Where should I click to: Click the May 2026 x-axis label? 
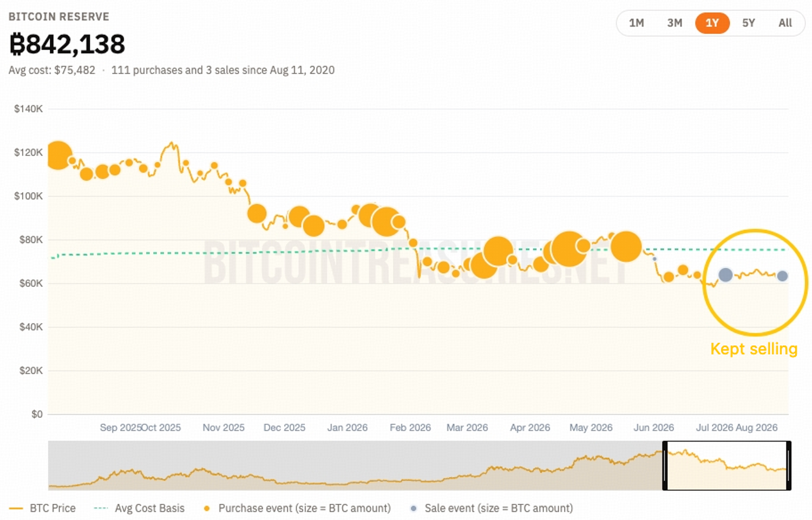point(591,427)
